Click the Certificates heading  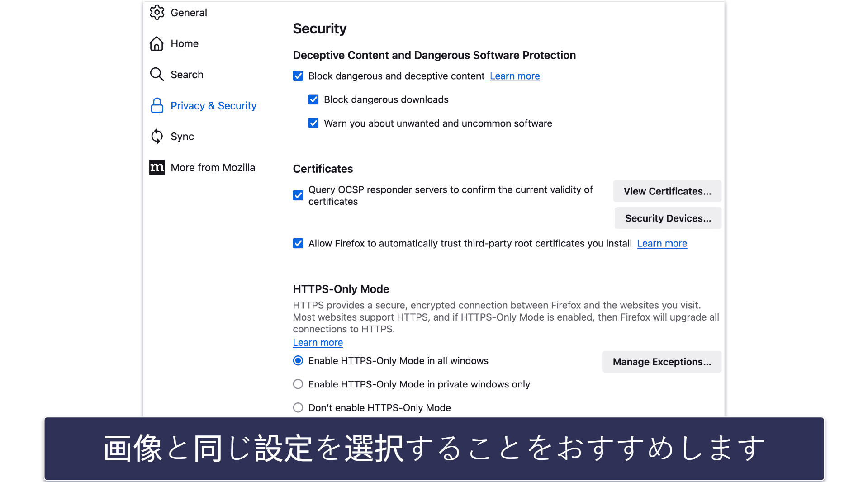pos(323,169)
